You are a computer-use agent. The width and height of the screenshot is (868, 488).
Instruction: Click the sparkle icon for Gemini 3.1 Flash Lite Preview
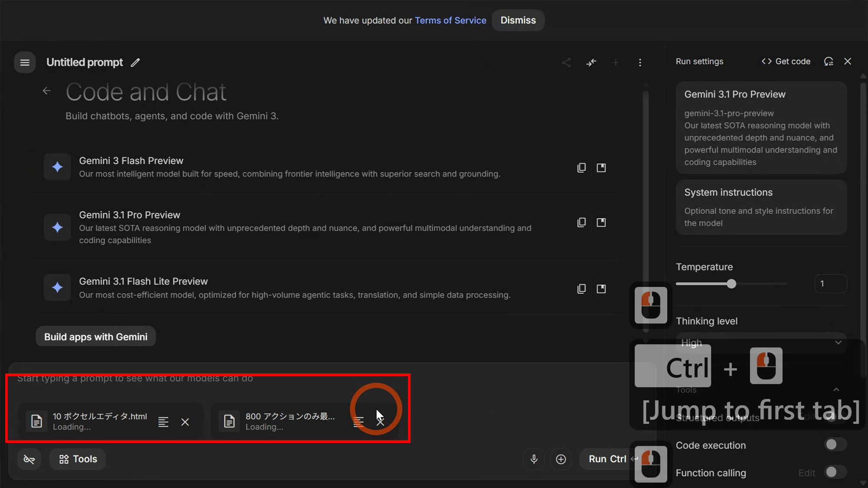(x=57, y=288)
